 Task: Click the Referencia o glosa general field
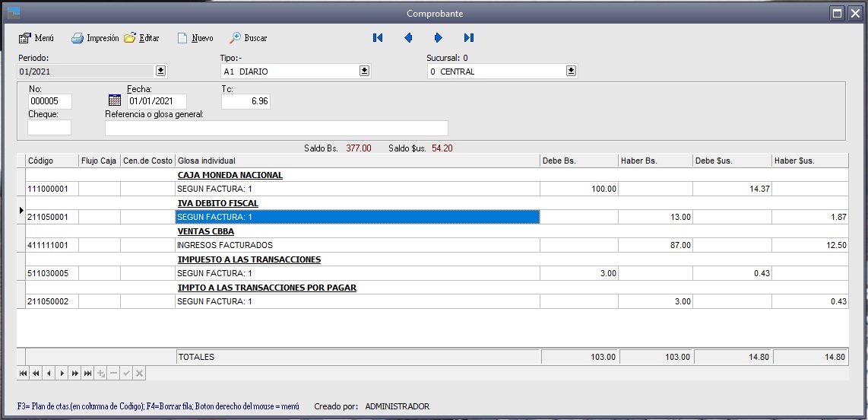[x=276, y=128]
